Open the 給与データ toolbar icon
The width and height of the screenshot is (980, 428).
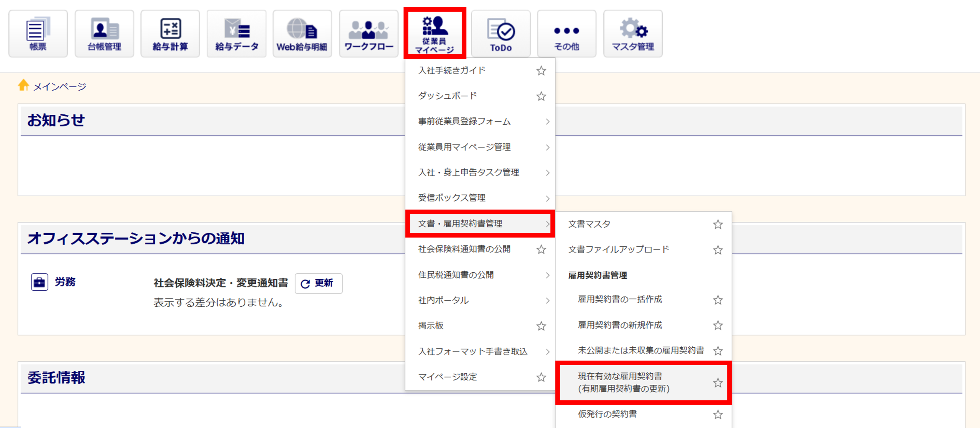pos(237,34)
